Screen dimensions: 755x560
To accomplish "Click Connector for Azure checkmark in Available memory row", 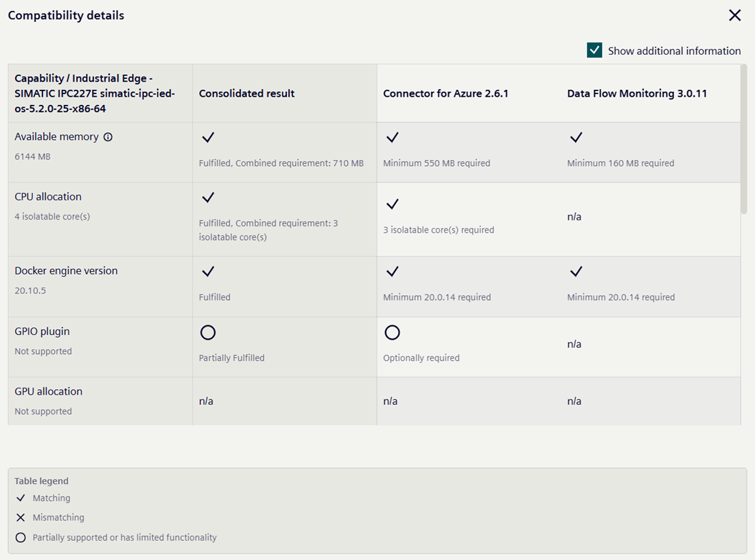I will click(393, 138).
